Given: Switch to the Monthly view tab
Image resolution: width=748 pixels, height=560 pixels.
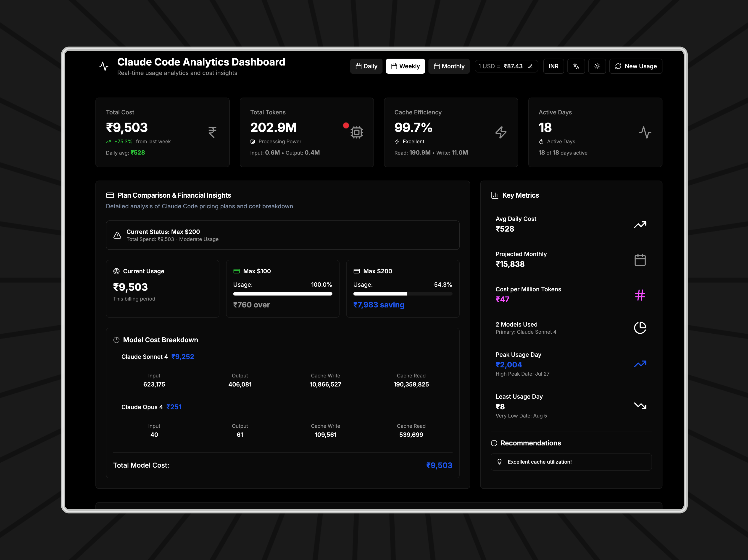Looking at the screenshot, I should 449,66.
